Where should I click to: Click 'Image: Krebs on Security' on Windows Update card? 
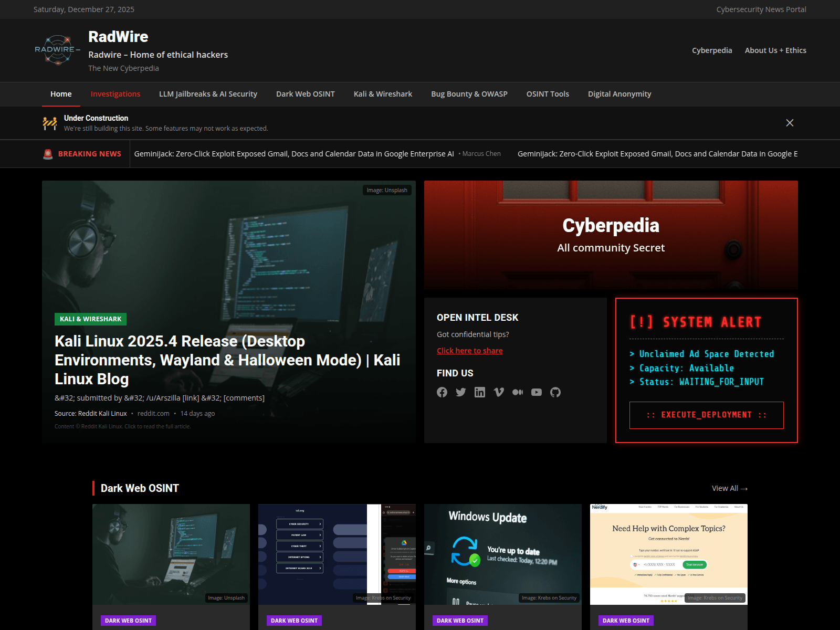coord(549,598)
